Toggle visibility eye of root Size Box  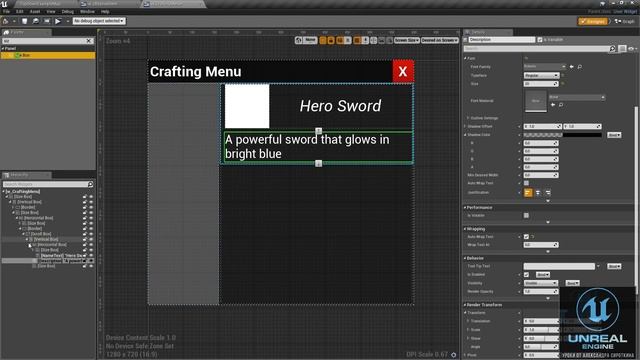point(91,197)
